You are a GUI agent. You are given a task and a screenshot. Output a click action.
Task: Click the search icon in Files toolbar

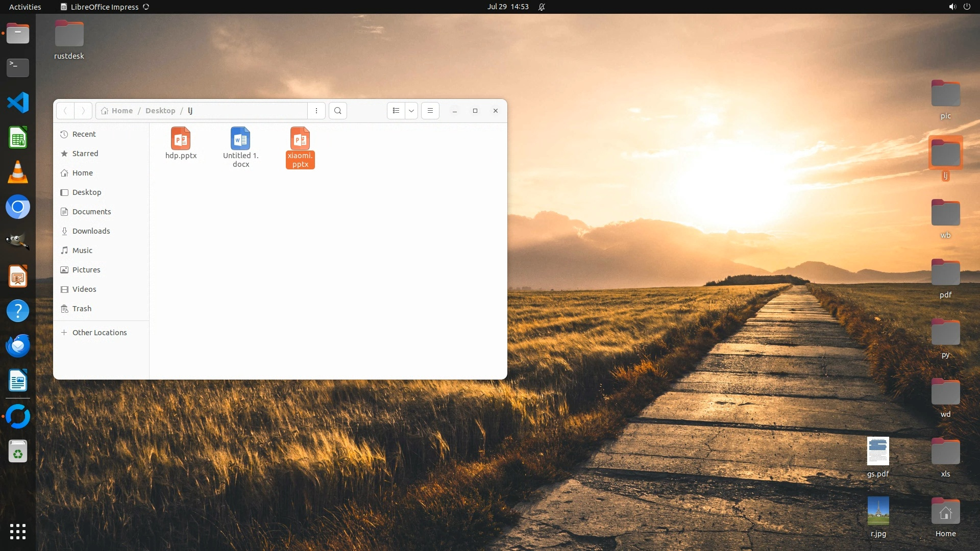click(337, 111)
